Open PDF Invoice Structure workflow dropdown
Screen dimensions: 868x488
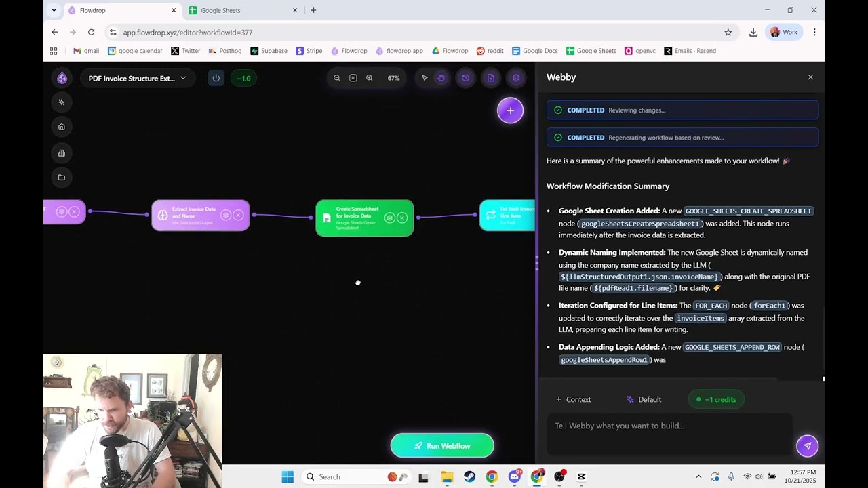tap(137, 78)
